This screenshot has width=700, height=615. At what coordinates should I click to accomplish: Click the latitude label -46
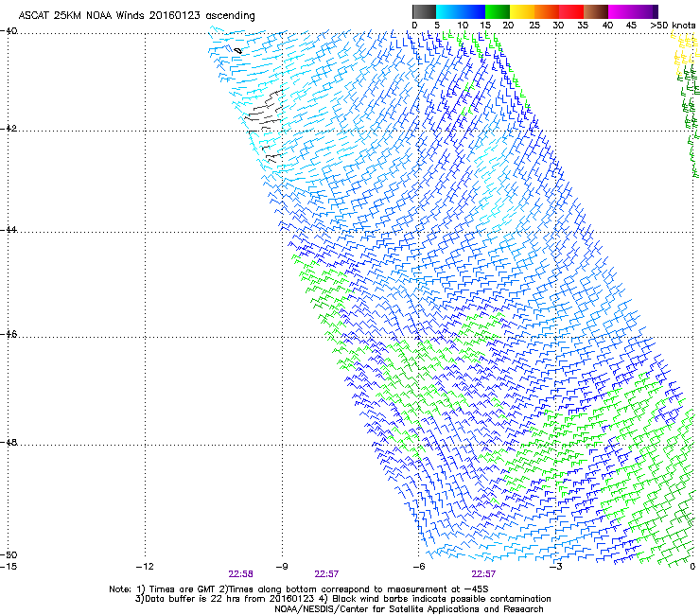click(9, 334)
